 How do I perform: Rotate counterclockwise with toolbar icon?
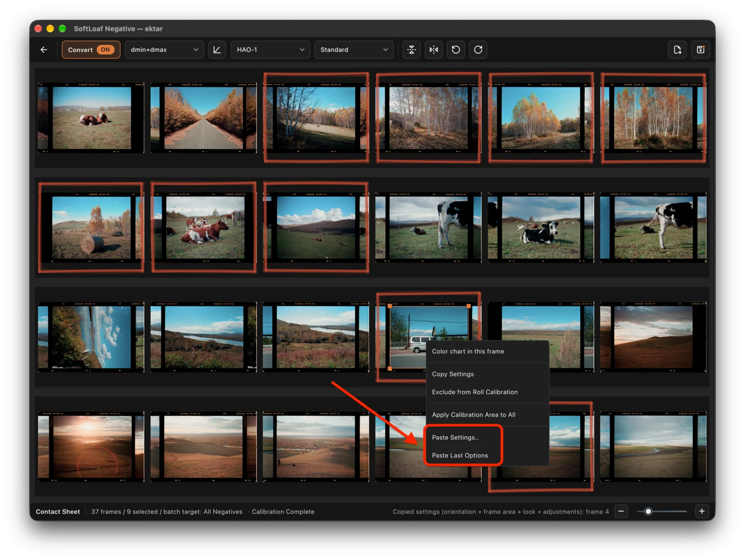click(456, 50)
